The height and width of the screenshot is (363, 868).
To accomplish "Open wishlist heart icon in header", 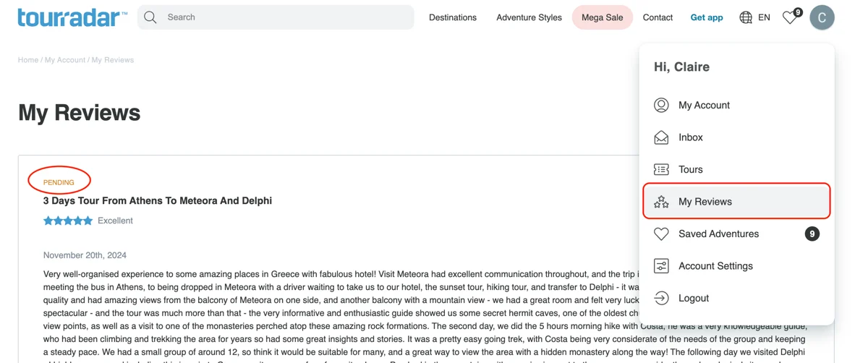I will (x=790, y=17).
